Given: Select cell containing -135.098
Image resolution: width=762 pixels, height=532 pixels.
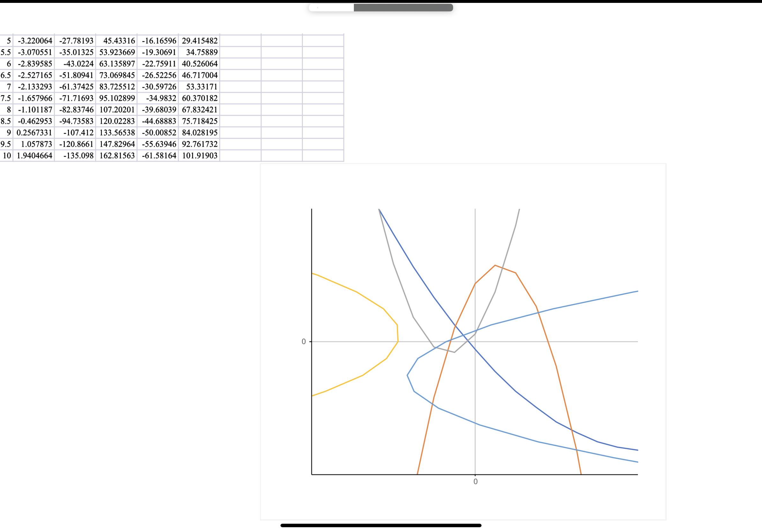Looking at the screenshot, I should tap(75, 156).
